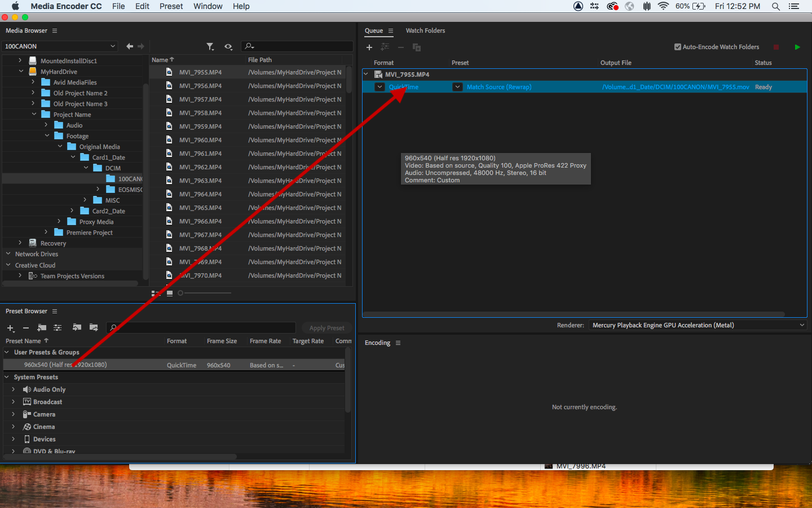Click Preset Settings icon in Preset Browser
Viewport: 812px width, 508px height.
tap(58, 328)
